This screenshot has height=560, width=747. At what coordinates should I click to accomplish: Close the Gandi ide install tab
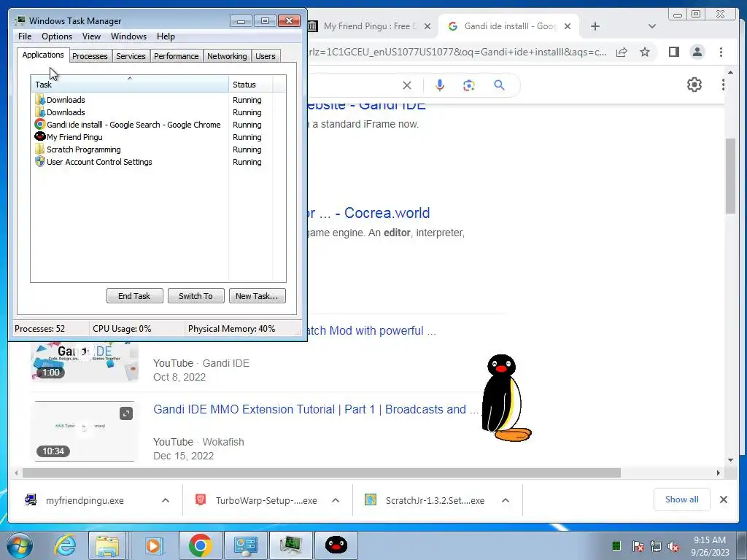[568, 26]
